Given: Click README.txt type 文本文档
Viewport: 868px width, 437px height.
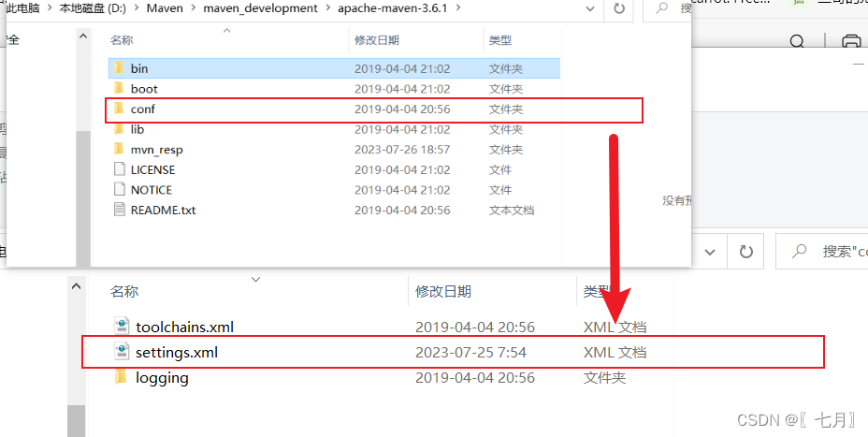Looking at the screenshot, I should pos(512,210).
